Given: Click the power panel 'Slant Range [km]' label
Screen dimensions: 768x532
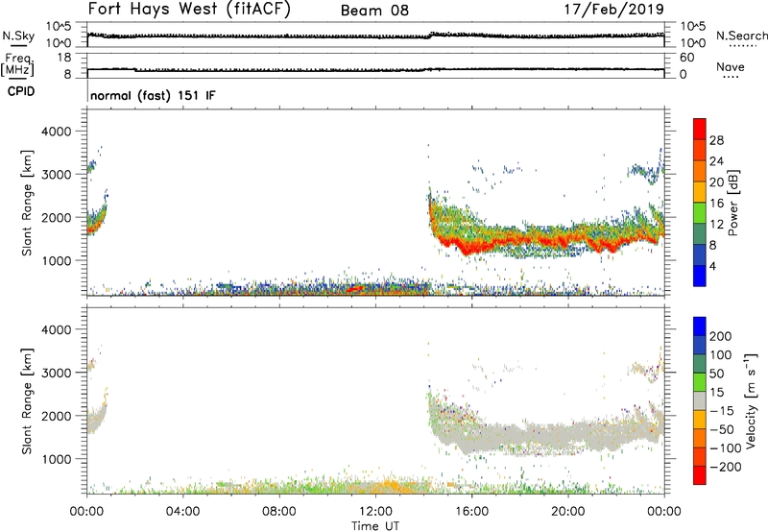Looking at the screenshot, I should [27, 203].
